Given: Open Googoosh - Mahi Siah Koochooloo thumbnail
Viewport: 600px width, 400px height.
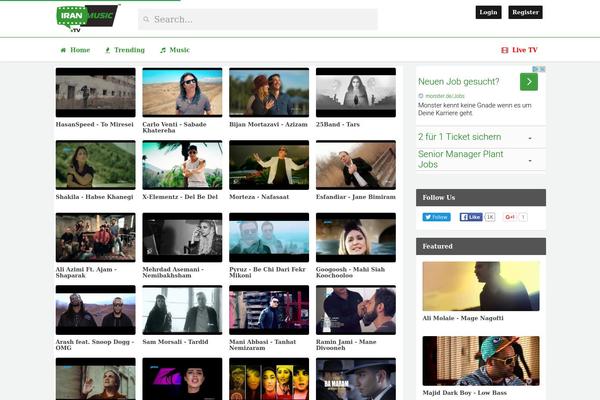Looking at the screenshot, I should (356, 238).
